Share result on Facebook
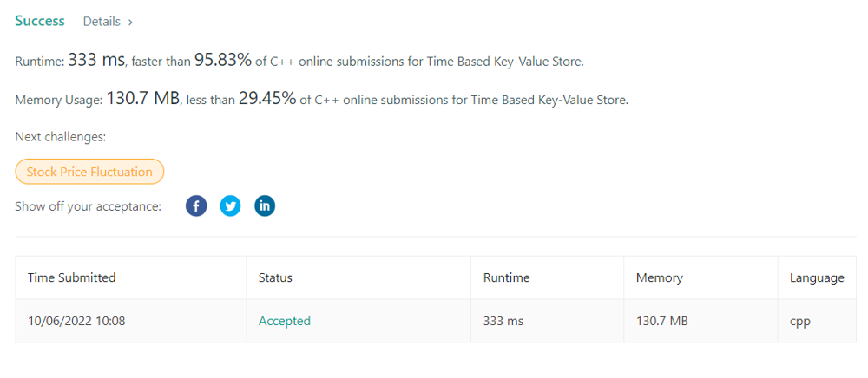 (x=196, y=206)
